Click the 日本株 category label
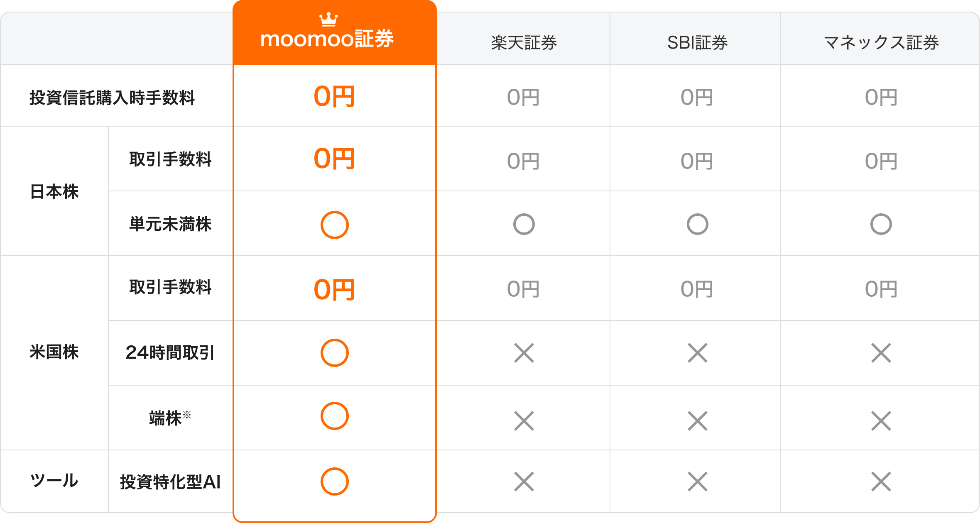This screenshot has width=980, height=523. coord(54,192)
